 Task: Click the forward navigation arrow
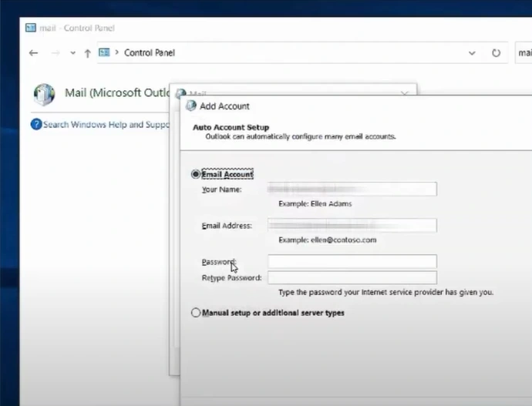pyautogui.click(x=56, y=53)
